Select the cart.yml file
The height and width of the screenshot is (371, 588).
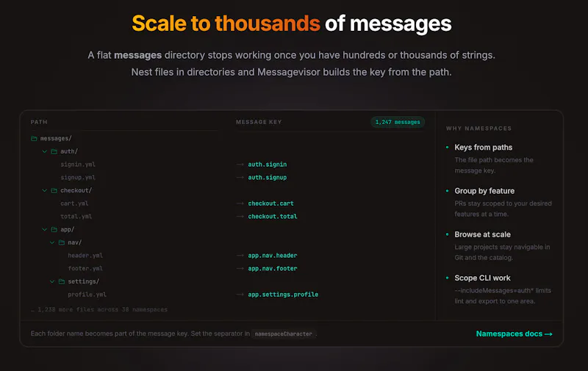[74, 203]
